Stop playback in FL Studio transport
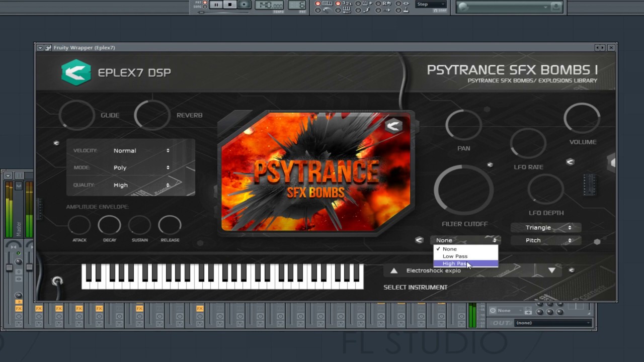 (230, 5)
